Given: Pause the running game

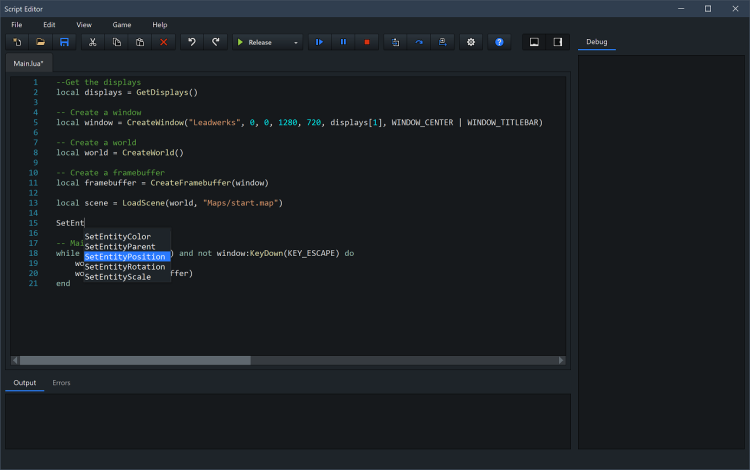Looking at the screenshot, I should pyautogui.click(x=343, y=42).
